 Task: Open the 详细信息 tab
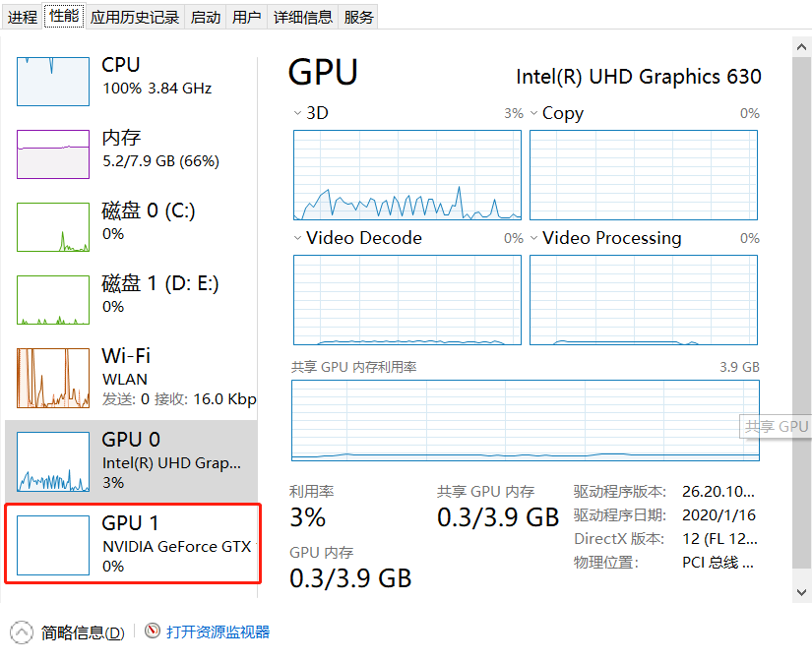[302, 16]
